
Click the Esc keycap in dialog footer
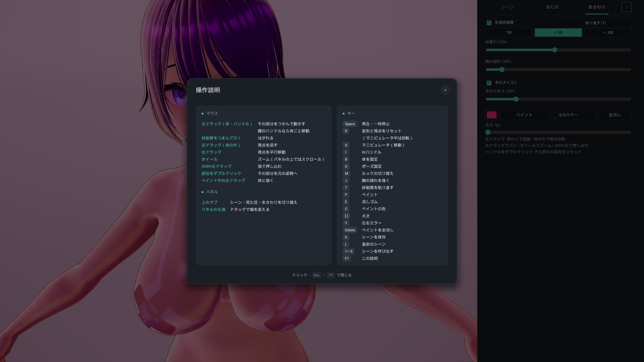point(317,275)
